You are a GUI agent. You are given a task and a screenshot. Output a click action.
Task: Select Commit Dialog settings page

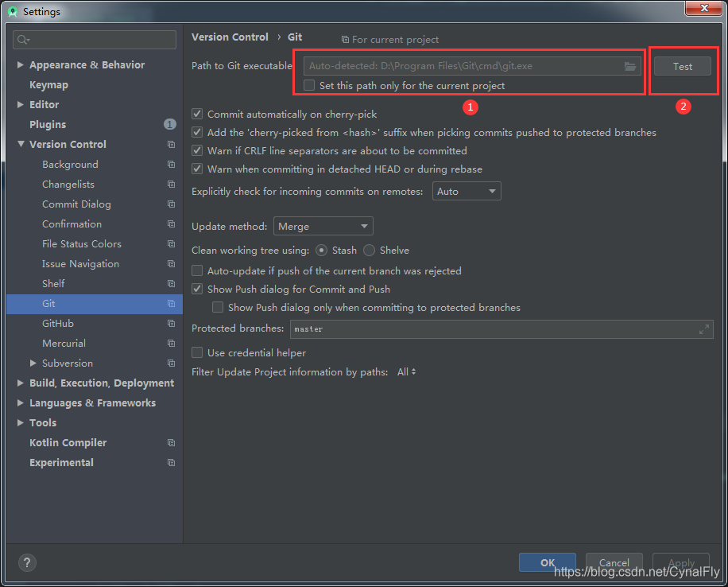76,204
